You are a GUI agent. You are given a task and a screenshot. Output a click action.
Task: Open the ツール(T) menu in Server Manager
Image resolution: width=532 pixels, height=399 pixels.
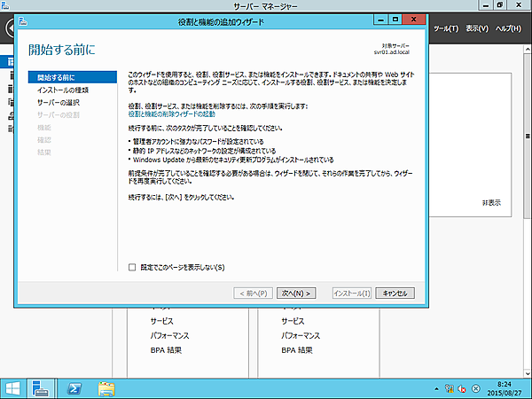coord(446,28)
